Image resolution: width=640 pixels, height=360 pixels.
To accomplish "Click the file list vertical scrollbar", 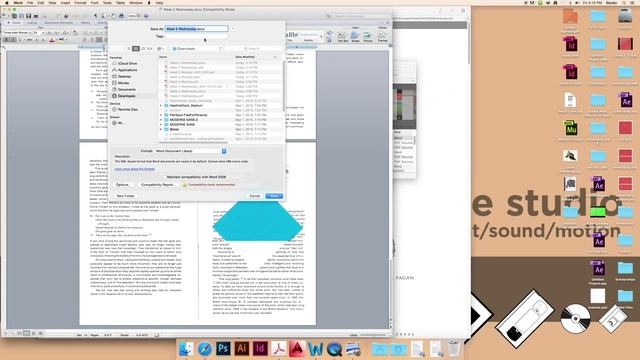I will tap(284, 86).
